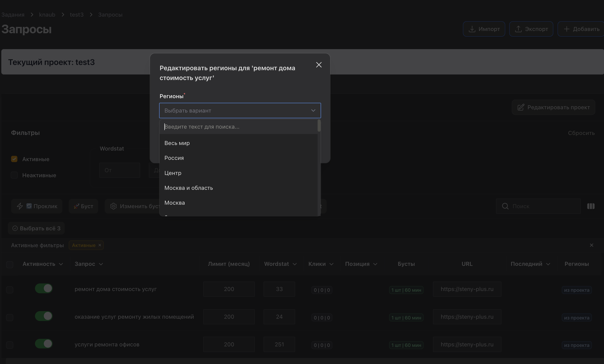Click the gear icon on Изменить буст
The width and height of the screenshot is (604, 364).
pos(114,206)
